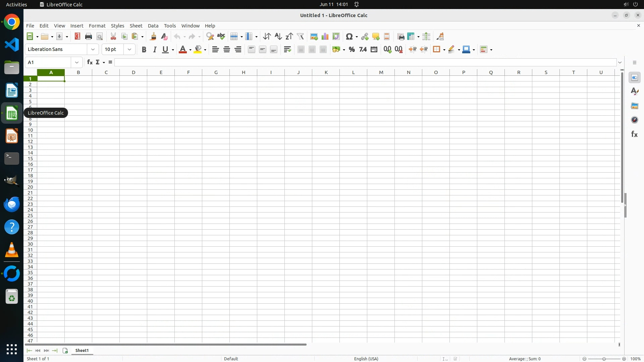The width and height of the screenshot is (644, 362).
Task: Click Format as Percent icon
Action: pyautogui.click(x=352, y=50)
